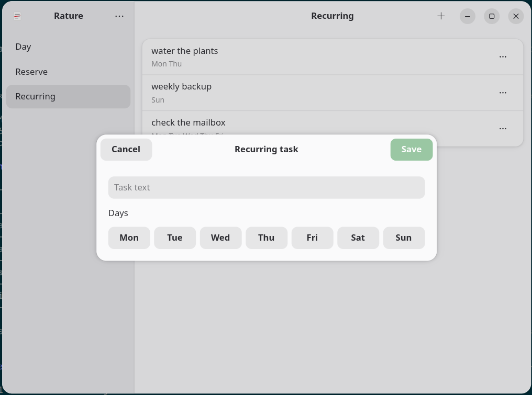The height and width of the screenshot is (395, 532).
Task: Select the check the mailbox task row
Action: (332, 129)
